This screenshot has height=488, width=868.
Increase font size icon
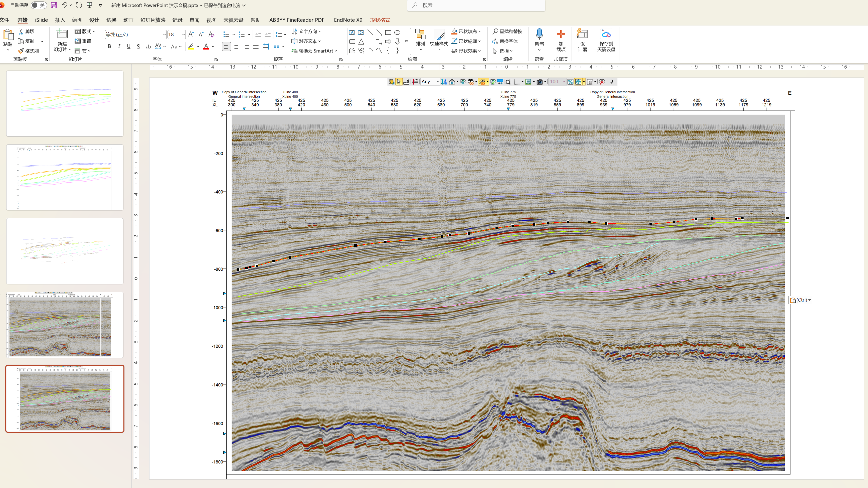(x=191, y=34)
